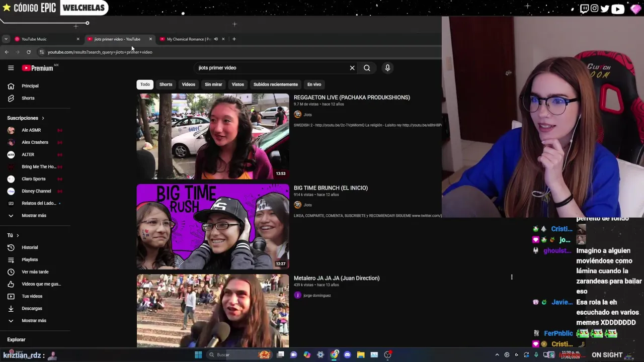Open Ver más tarde list
The height and width of the screenshot is (362, 644).
[x=35, y=271]
